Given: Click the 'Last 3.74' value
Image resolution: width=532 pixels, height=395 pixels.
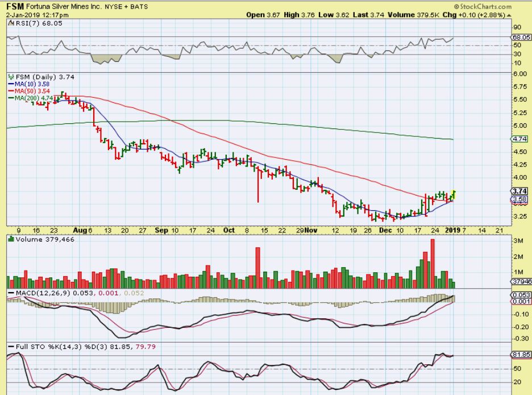Looking at the screenshot, I should (368, 15).
